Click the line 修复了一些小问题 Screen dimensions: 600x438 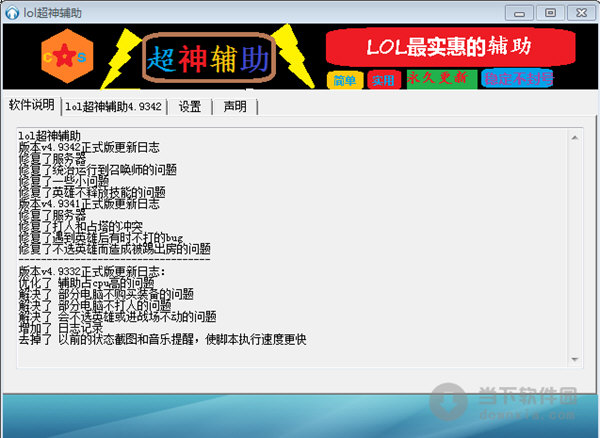pos(64,181)
